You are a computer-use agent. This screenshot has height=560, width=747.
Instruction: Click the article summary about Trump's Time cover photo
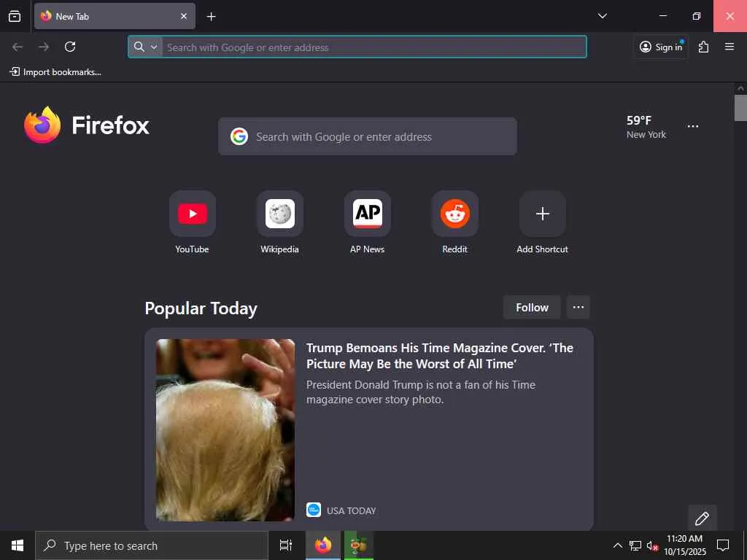pos(421,392)
